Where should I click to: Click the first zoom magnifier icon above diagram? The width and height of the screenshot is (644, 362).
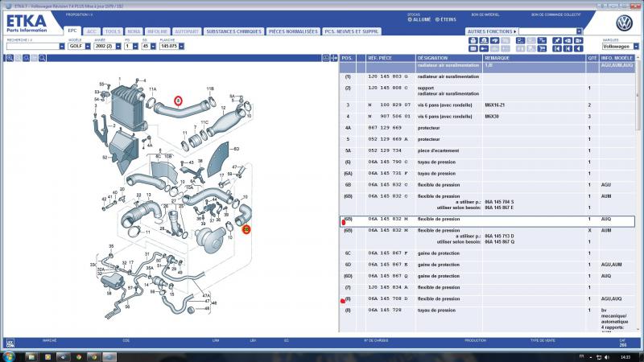tap(10, 58)
